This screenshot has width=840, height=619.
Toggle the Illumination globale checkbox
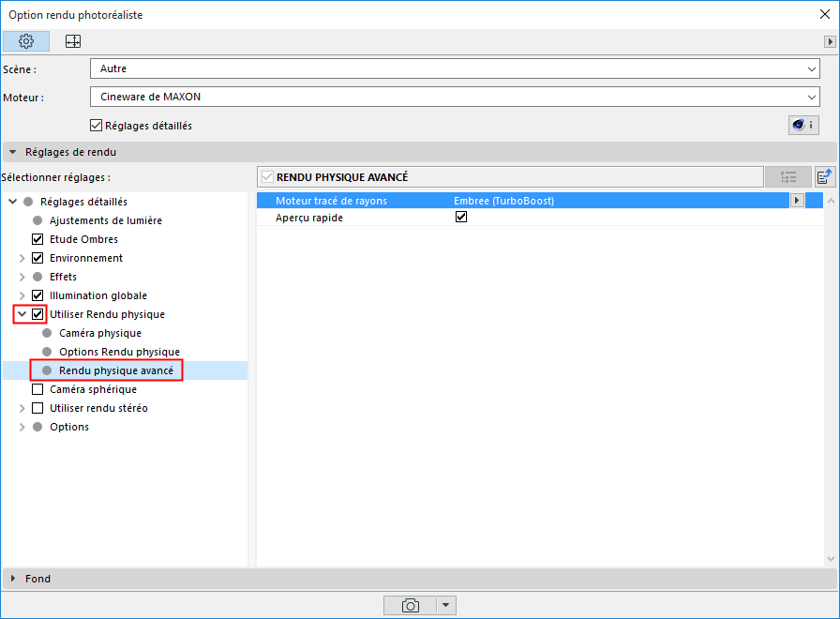(x=37, y=295)
